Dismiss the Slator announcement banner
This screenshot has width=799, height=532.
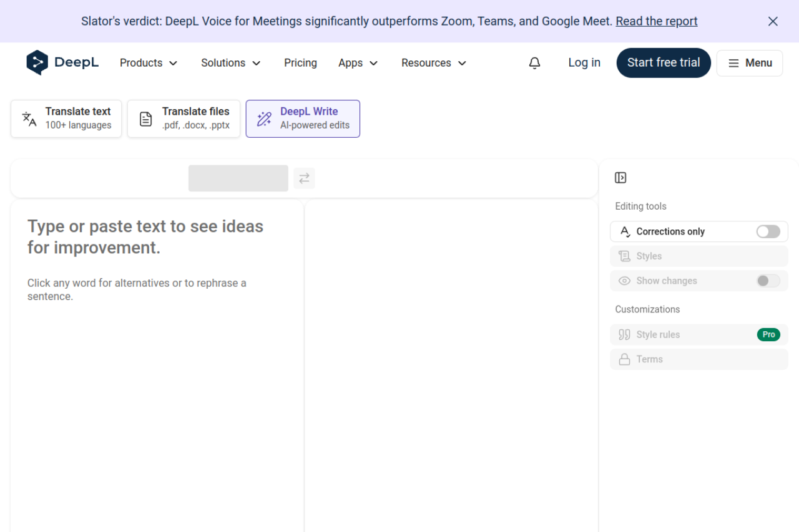tap(773, 21)
